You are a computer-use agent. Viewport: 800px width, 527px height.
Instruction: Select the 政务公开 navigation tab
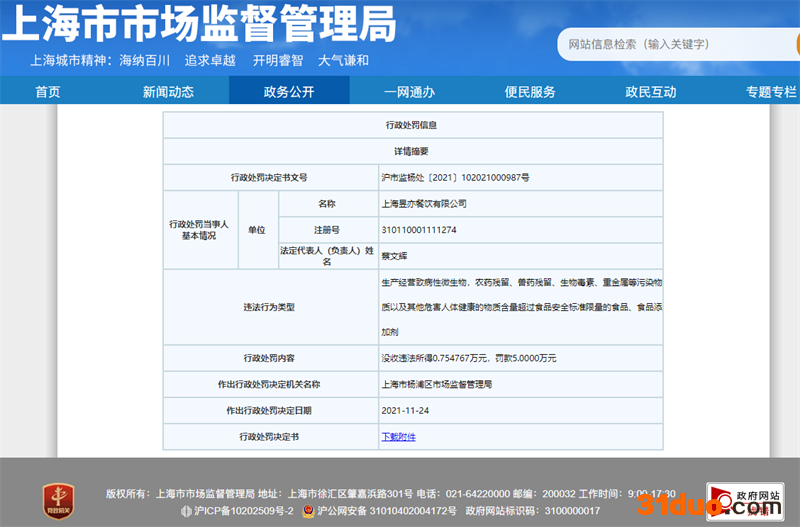tap(289, 92)
